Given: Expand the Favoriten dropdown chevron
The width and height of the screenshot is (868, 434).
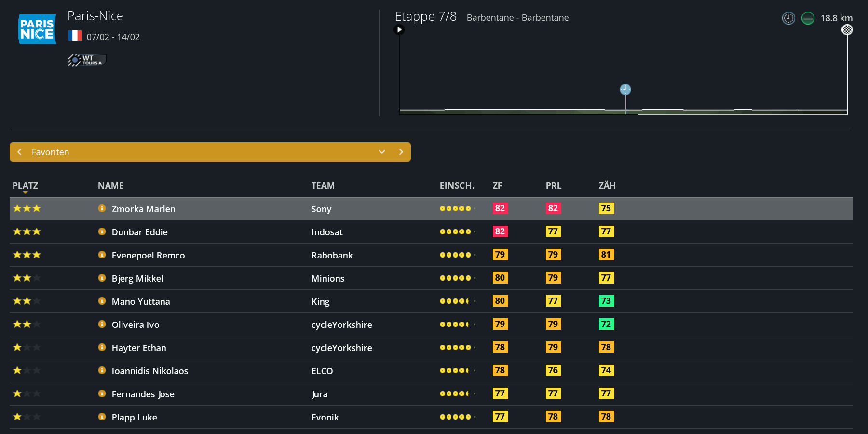Looking at the screenshot, I should 382,152.
